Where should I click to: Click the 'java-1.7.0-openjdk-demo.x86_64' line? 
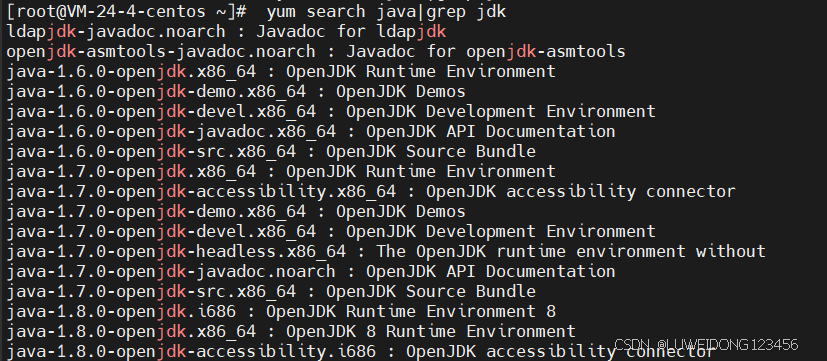[x=156, y=212]
